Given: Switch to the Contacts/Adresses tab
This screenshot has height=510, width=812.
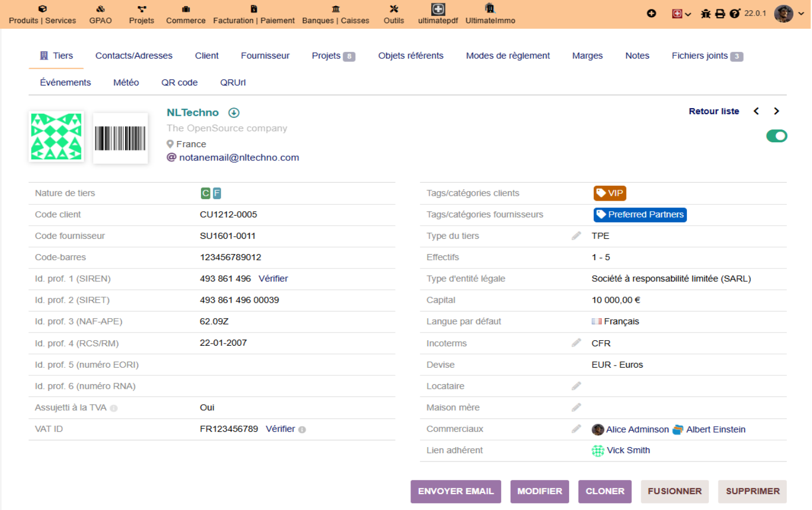Looking at the screenshot, I should [134, 56].
